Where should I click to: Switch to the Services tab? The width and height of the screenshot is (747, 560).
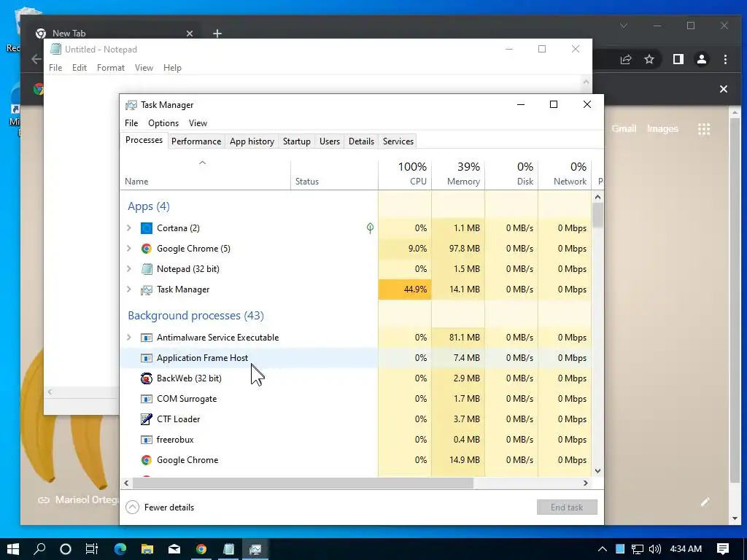pyautogui.click(x=398, y=141)
